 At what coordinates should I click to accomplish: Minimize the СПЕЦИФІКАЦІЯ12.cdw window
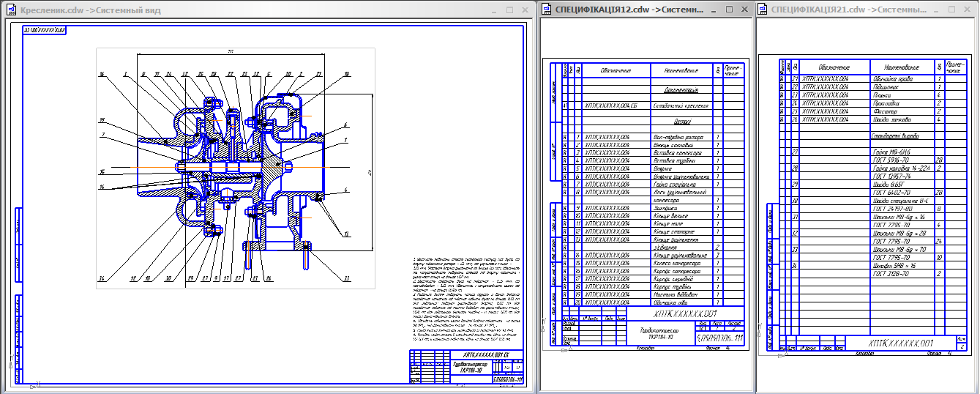(x=713, y=10)
